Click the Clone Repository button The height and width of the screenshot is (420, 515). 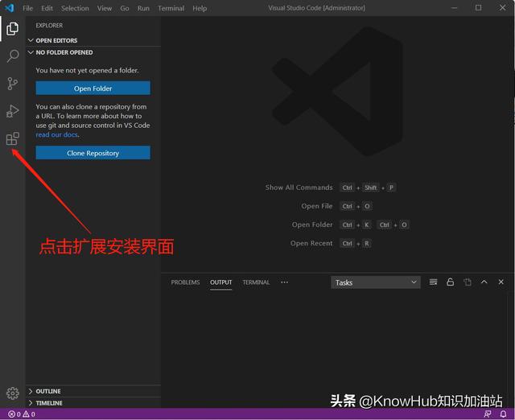pyautogui.click(x=93, y=153)
